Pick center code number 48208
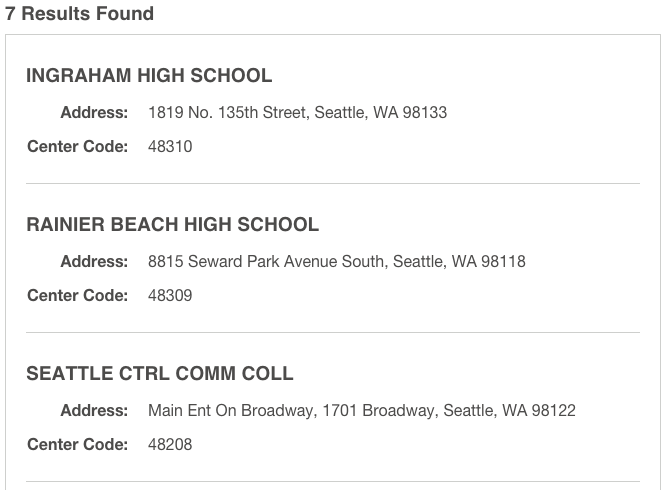666x490 pixels. (x=170, y=445)
